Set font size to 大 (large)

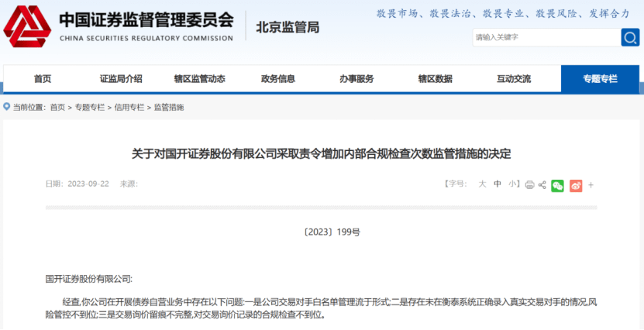481,184
